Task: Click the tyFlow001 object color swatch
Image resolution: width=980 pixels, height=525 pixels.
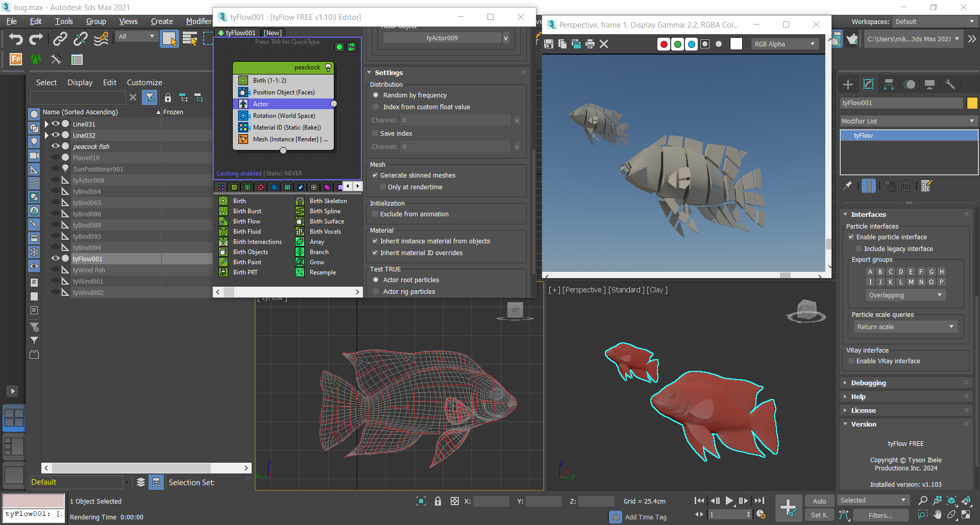Action: coord(972,103)
